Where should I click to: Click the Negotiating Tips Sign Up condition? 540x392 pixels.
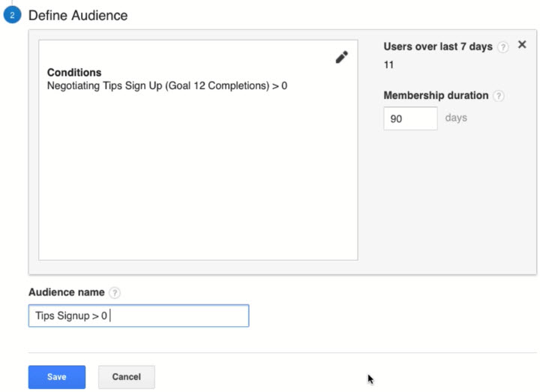tap(166, 86)
